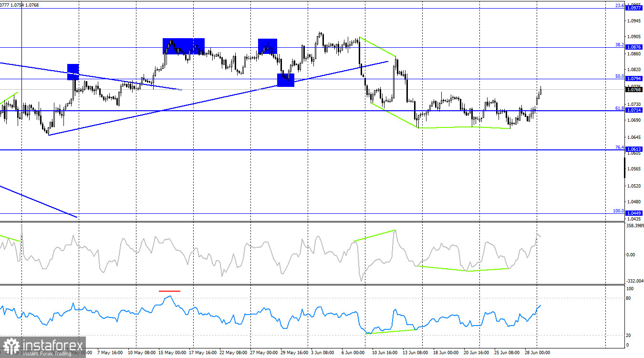Click the 1.0876 price level tag

(x=634, y=47)
